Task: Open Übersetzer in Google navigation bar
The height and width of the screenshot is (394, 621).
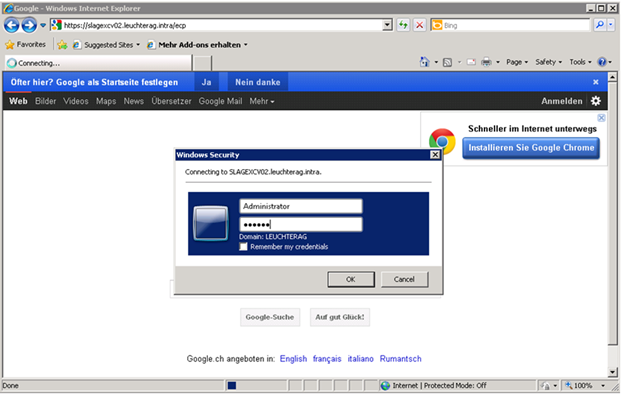Action: (171, 101)
